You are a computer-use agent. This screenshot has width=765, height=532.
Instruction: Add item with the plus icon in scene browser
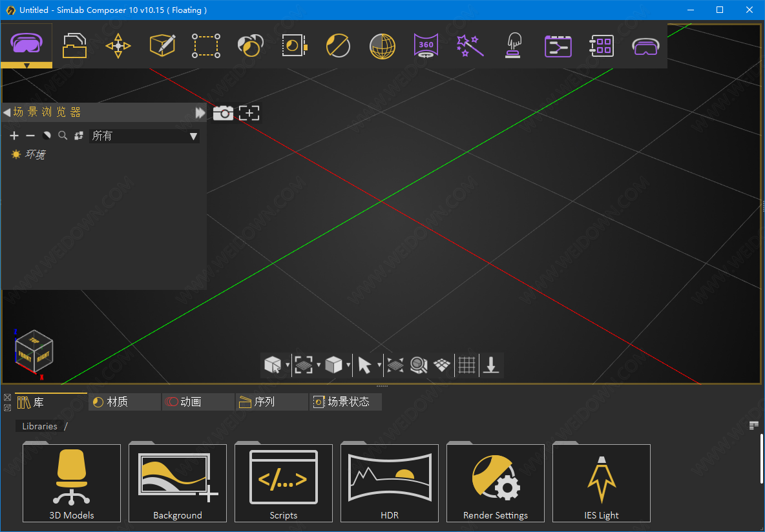14,136
